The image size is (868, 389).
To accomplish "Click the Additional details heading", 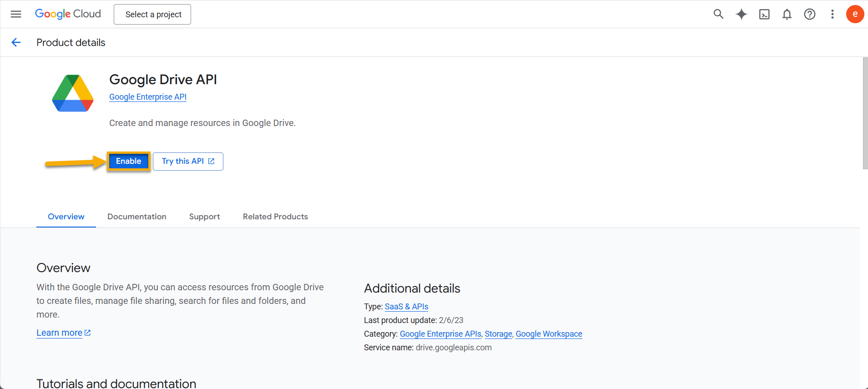I will [x=412, y=288].
